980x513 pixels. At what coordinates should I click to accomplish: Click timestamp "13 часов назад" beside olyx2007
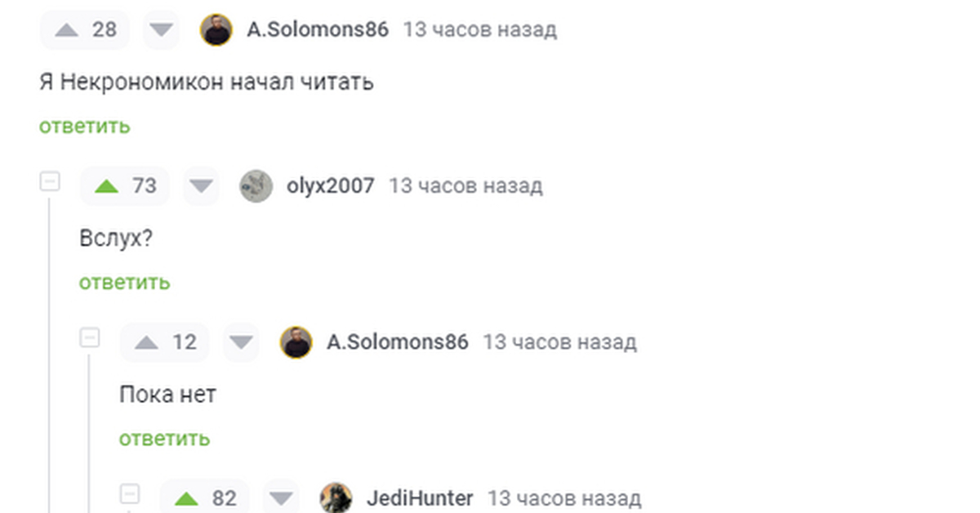465,186
